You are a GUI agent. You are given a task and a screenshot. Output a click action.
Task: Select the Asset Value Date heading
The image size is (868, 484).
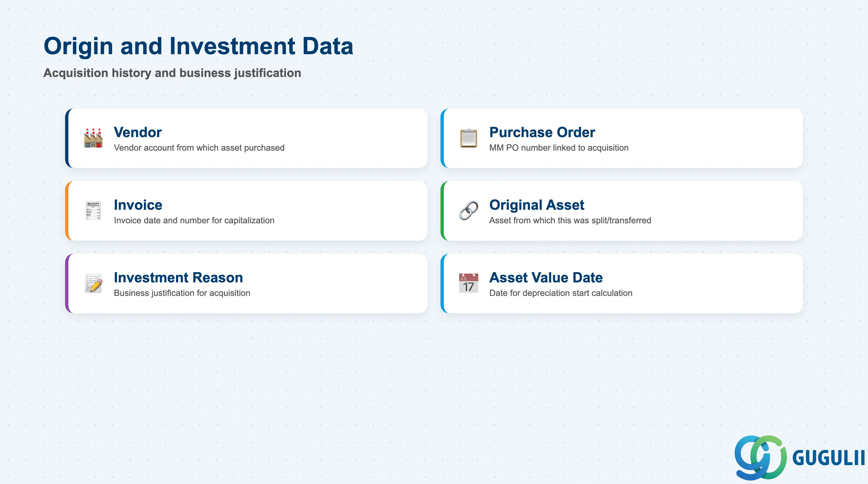[x=546, y=278]
